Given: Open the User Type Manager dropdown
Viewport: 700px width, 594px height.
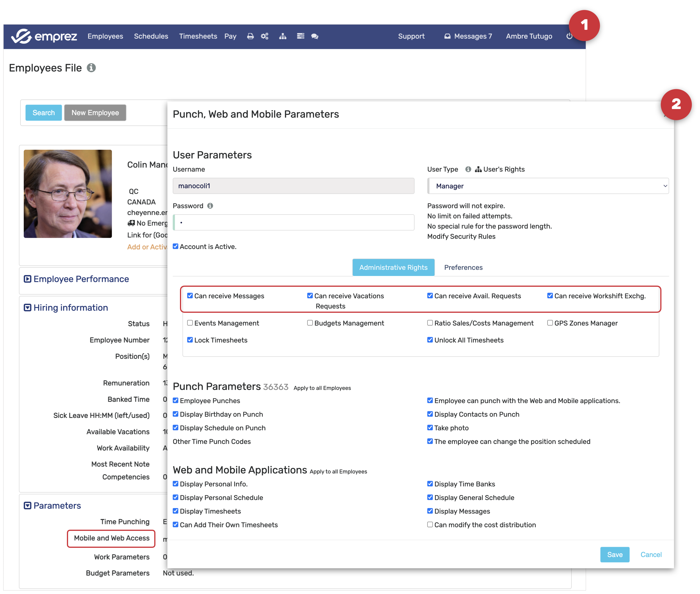Looking at the screenshot, I should point(547,186).
